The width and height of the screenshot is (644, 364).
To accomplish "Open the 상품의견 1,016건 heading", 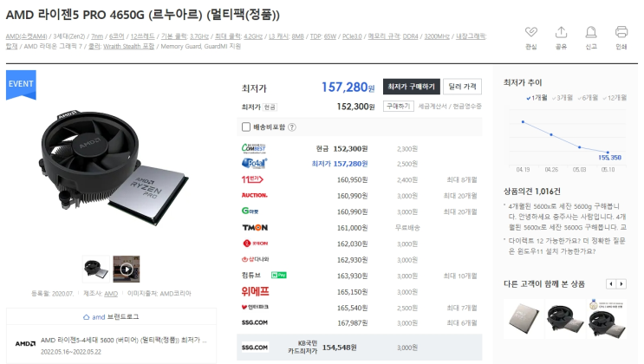I will [x=532, y=192].
